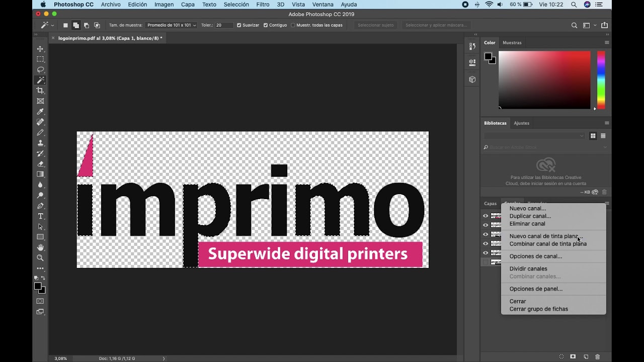Viewport: 644px width, 362px height.
Task: Select the Spot Healing Brush tool
Action: click(40, 122)
